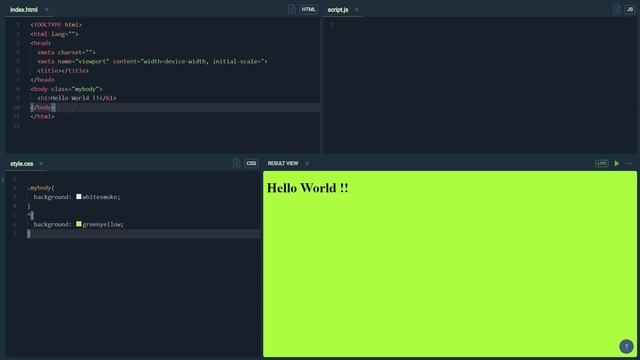The width and height of the screenshot is (640, 360).
Task: Click the 'greenyellow' value in style.css
Action: 102,224
